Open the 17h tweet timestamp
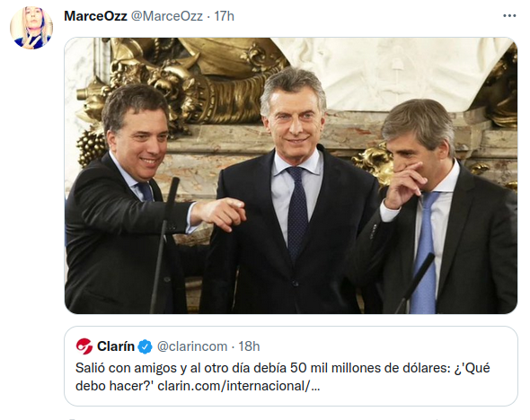The height and width of the screenshot is (420, 530). [x=224, y=16]
